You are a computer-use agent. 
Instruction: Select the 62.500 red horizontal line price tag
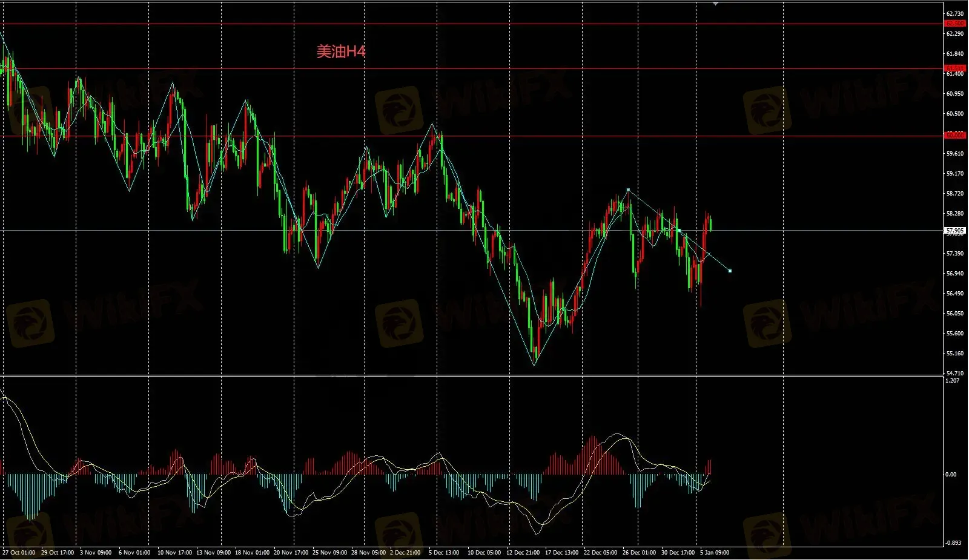[955, 24]
